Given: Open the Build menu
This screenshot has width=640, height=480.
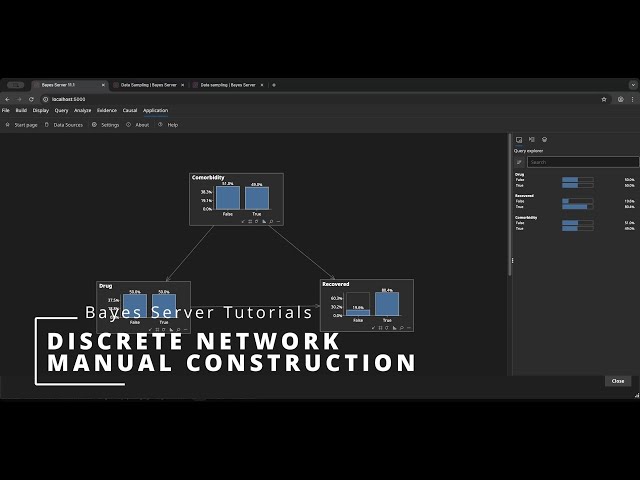Looking at the screenshot, I should pos(21,111).
